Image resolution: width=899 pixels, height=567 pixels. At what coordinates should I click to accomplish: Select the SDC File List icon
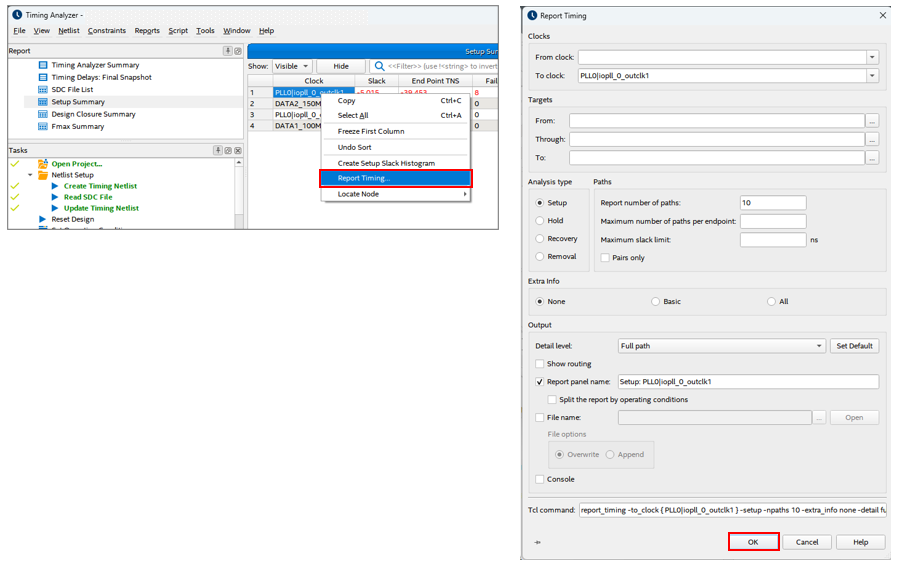pos(43,90)
